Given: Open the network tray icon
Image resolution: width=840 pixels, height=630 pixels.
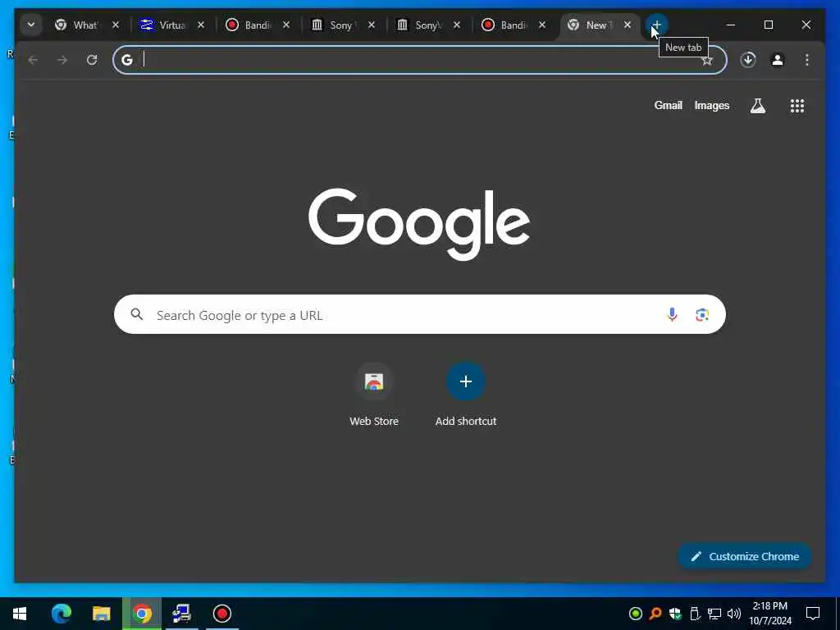Looking at the screenshot, I should pyautogui.click(x=714, y=614).
